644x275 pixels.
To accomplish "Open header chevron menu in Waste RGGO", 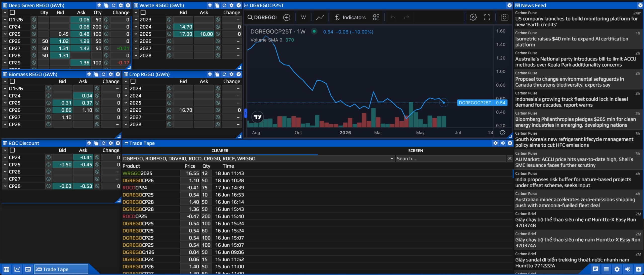I will pos(136,12).
